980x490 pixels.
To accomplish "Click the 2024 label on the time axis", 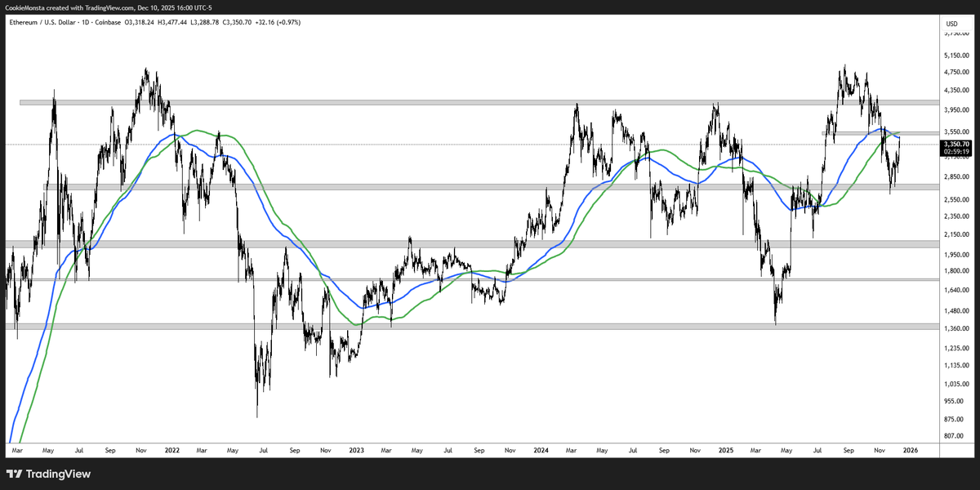I will click(540, 449).
